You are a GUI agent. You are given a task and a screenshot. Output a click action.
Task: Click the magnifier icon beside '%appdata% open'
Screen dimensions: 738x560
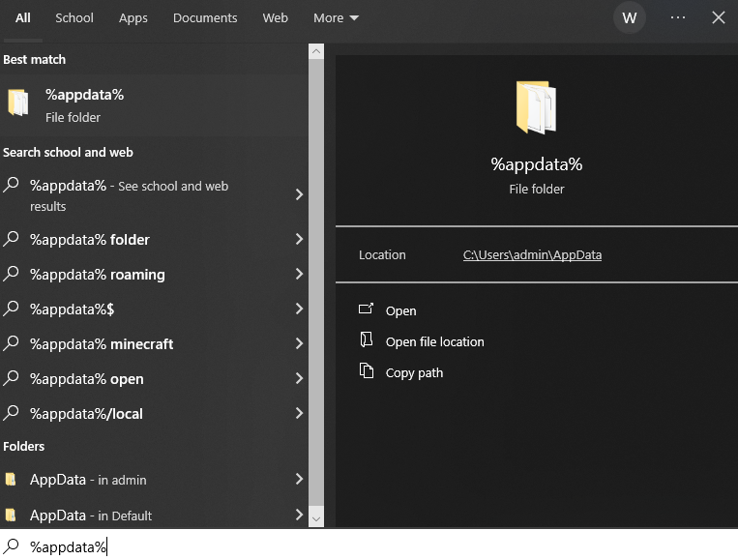(x=12, y=378)
